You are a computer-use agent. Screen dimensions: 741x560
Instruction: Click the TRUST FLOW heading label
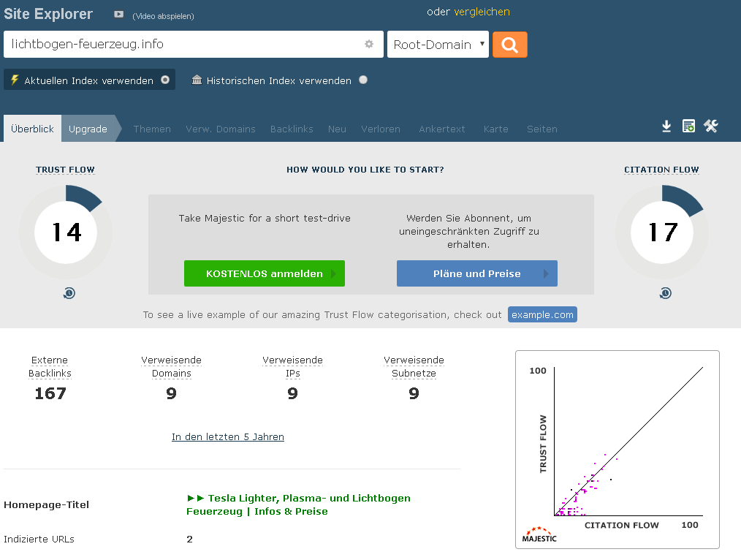(x=65, y=170)
